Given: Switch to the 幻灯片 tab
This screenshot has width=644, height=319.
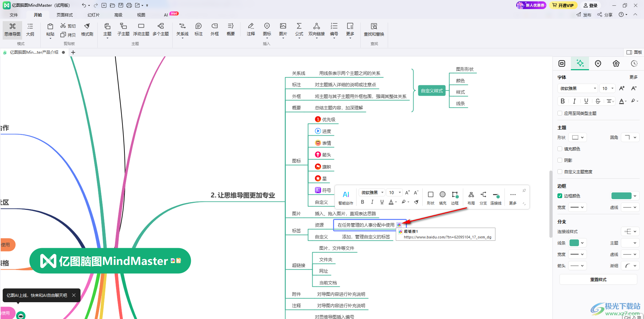Looking at the screenshot, I should [94, 15].
